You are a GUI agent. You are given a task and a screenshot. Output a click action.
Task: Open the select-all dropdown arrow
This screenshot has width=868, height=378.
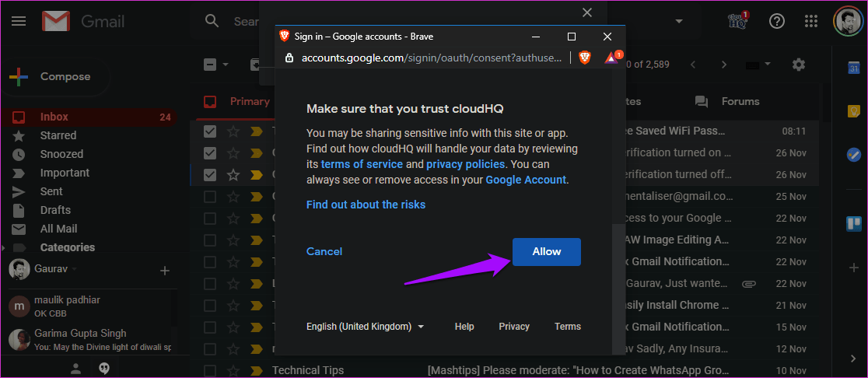[x=226, y=65]
